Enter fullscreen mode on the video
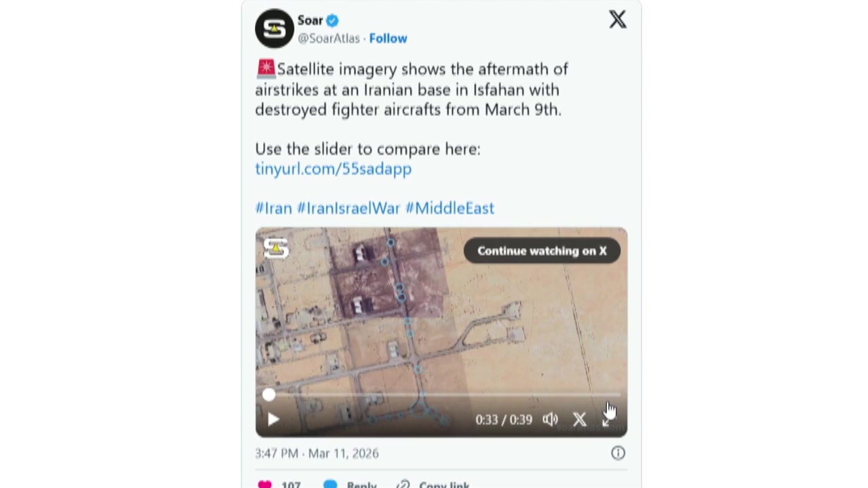The image size is (868, 488). point(606,420)
